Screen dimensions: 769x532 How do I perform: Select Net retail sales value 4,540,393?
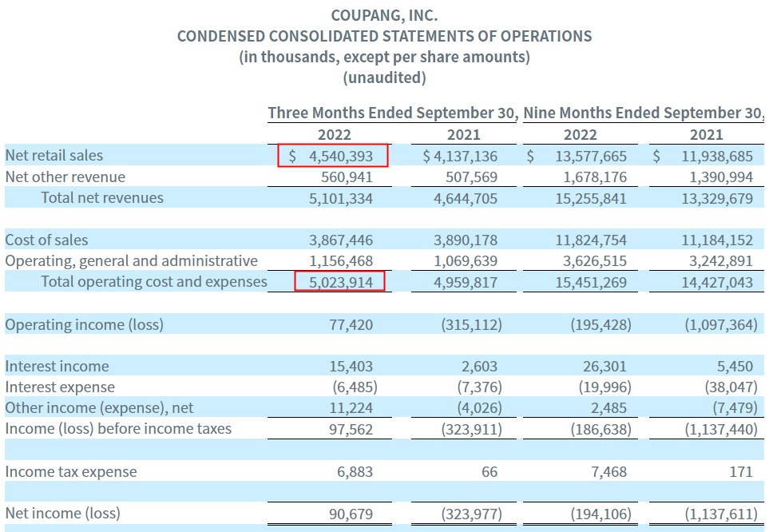tap(341, 156)
